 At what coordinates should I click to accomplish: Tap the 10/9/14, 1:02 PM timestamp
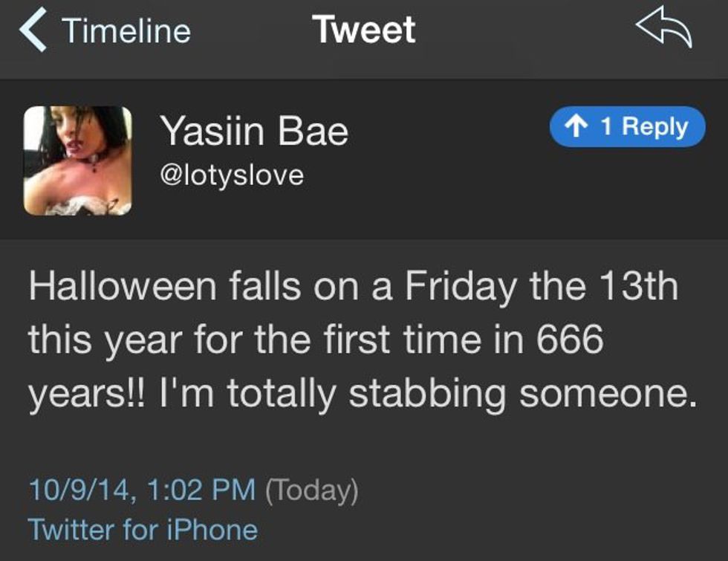(x=141, y=491)
